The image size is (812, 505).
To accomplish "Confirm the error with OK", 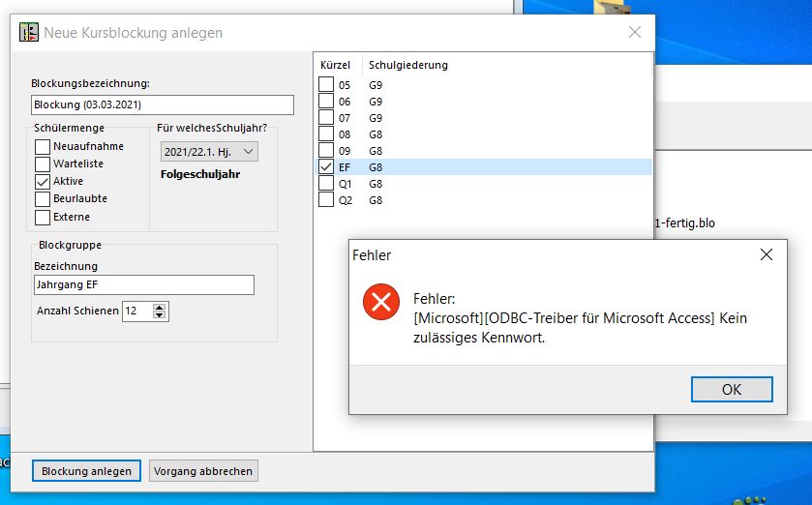I will point(732,389).
